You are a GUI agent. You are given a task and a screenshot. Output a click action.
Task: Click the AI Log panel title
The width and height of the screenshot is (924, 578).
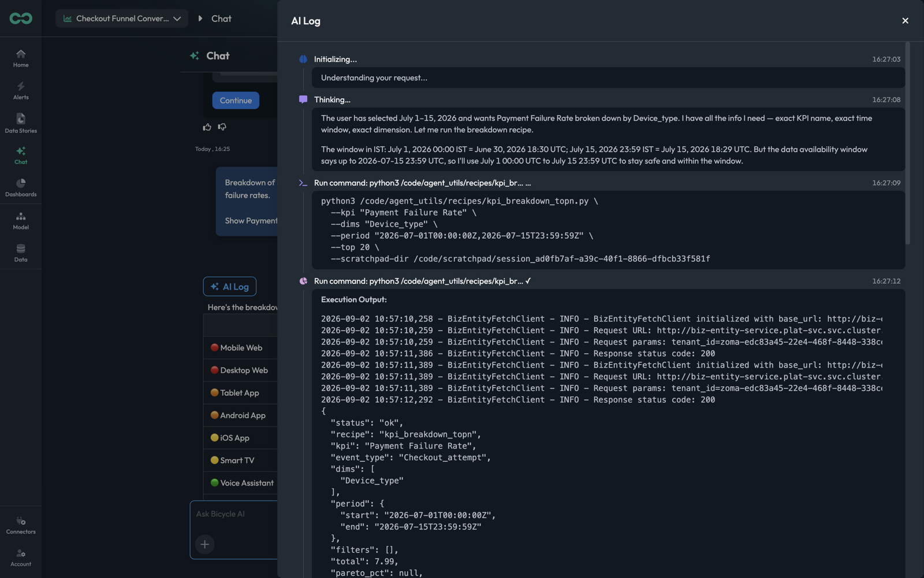[306, 21]
